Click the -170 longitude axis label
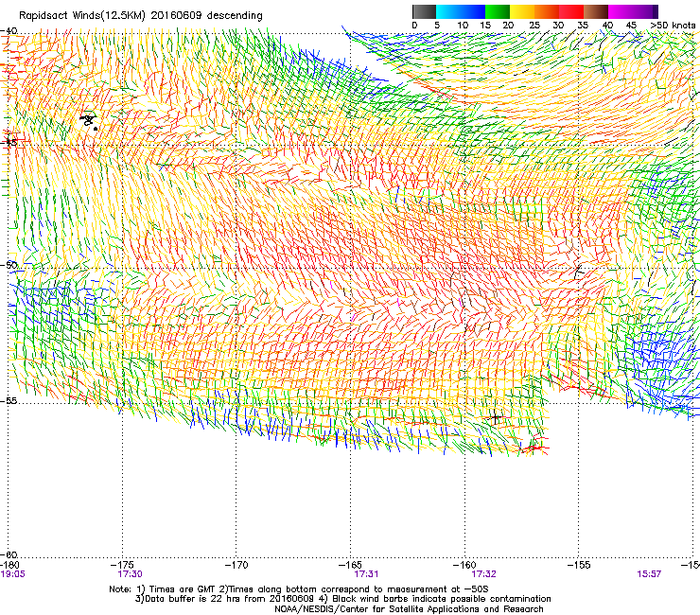The height and width of the screenshot is (615, 700). point(236,565)
